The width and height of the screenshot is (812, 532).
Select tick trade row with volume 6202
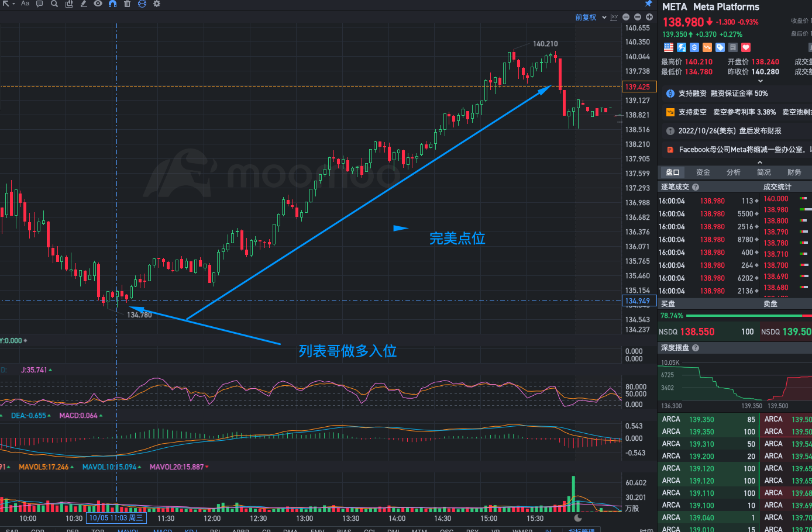(708, 278)
